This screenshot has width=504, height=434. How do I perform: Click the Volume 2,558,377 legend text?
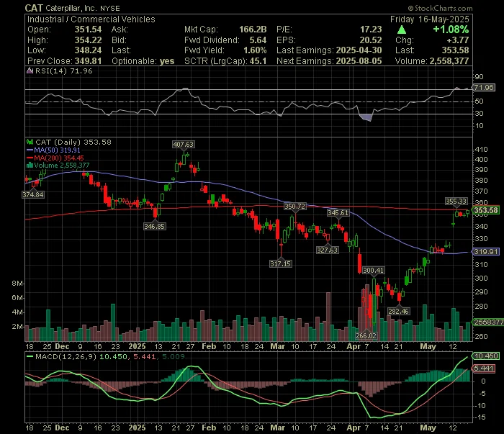62,166
